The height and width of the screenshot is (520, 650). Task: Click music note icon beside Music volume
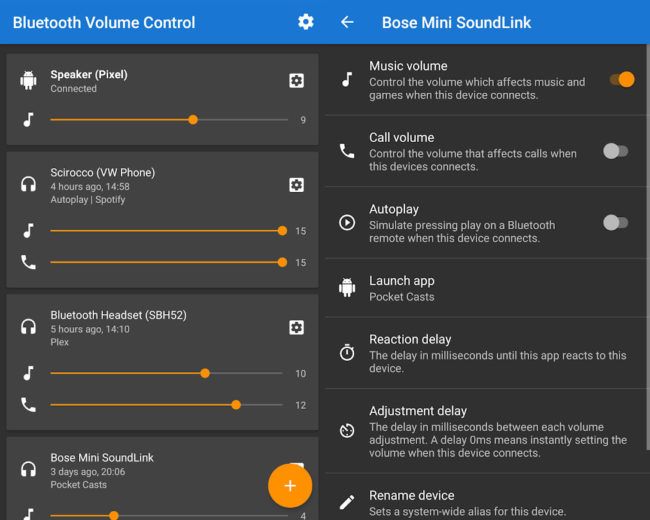click(347, 79)
